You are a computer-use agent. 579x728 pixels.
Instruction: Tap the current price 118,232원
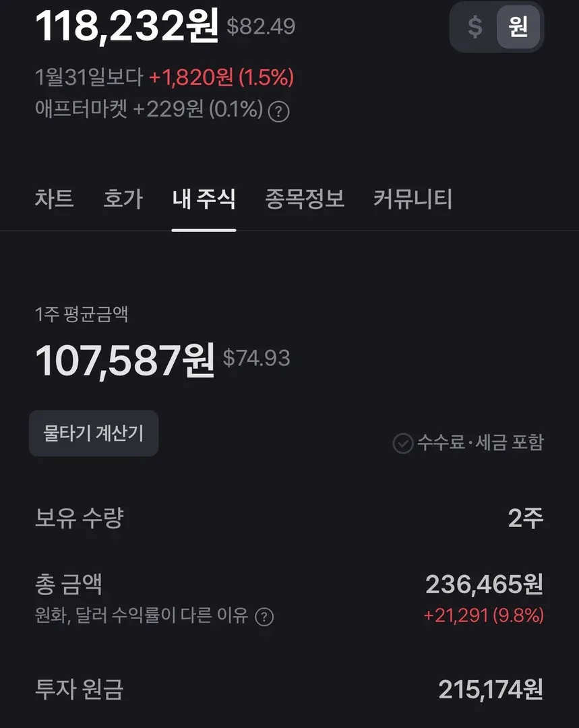click(127, 26)
